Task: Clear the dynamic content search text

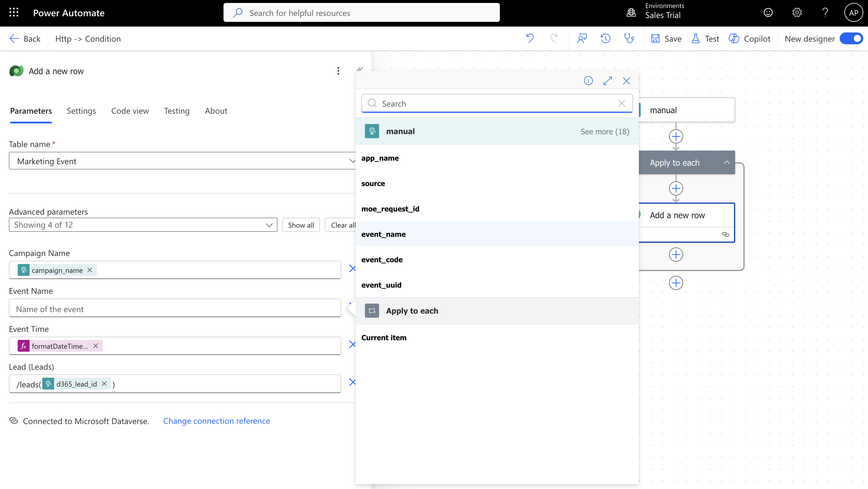Action: [622, 103]
